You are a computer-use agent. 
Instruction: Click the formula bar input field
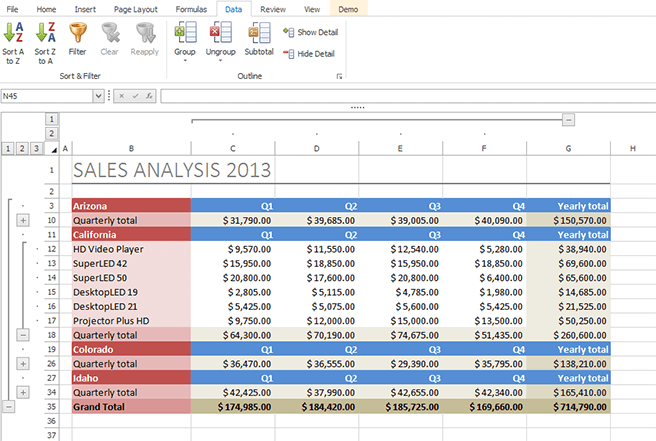pyautogui.click(x=400, y=96)
